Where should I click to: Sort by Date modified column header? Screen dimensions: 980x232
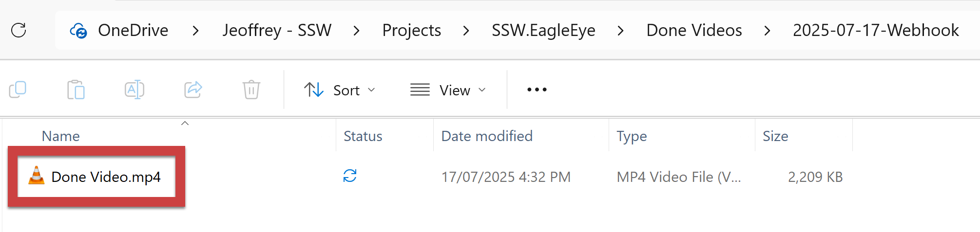tap(486, 136)
